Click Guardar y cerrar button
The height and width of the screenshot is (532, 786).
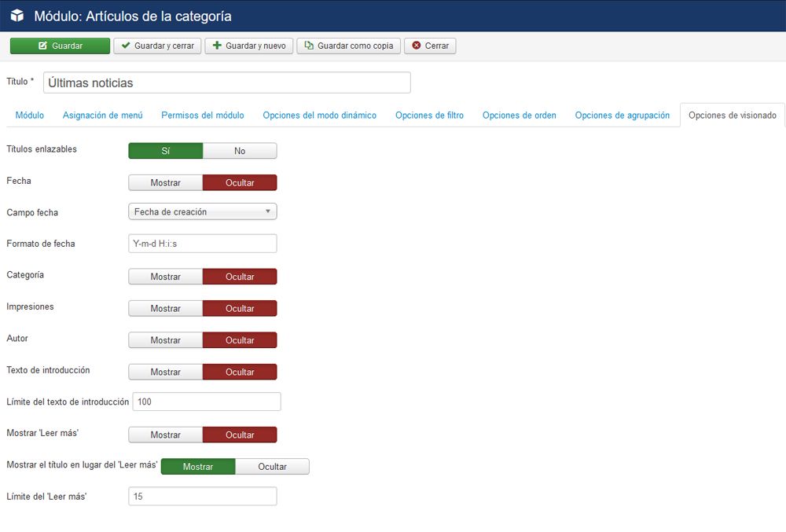(x=157, y=46)
